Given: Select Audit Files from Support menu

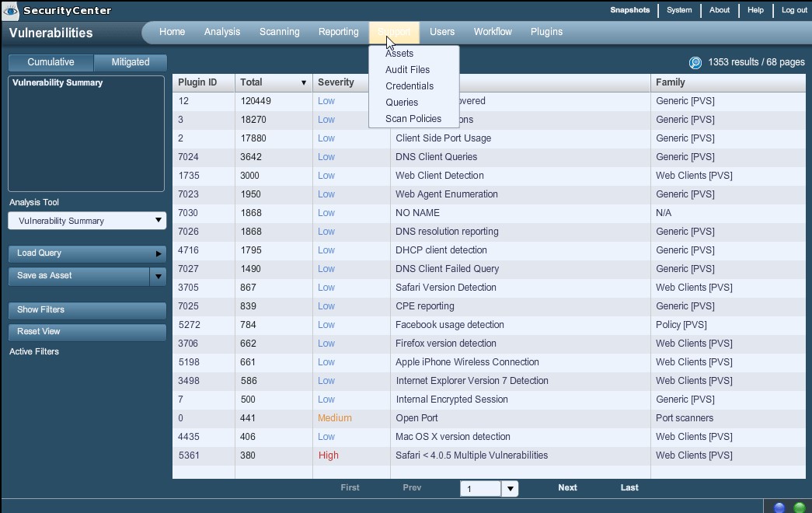Looking at the screenshot, I should pos(407,70).
